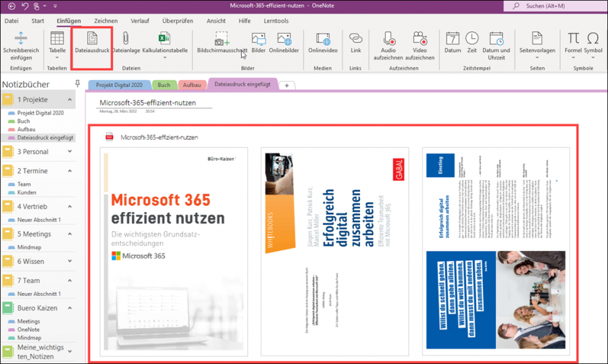The image size is (608, 364).
Task: Open the Lerntools ribbon tab
Action: point(276,21)
